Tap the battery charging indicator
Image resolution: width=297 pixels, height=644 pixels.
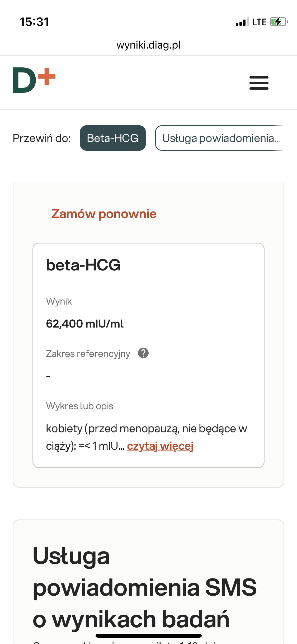(278, 22)
